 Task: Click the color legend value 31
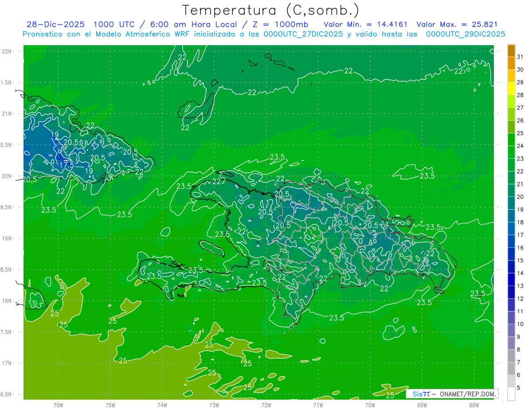click(520, 57)
